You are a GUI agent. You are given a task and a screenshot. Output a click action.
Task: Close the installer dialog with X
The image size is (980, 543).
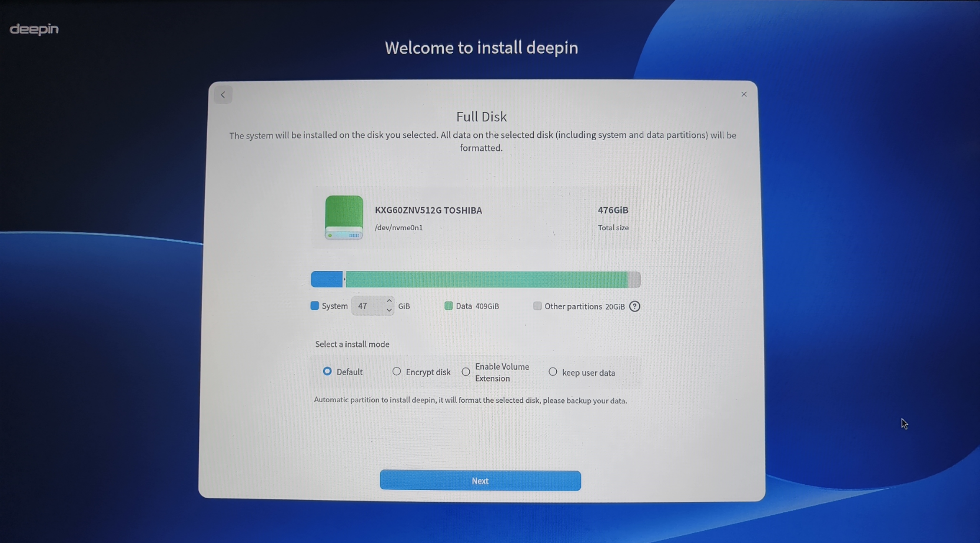[x=744, y=94]
